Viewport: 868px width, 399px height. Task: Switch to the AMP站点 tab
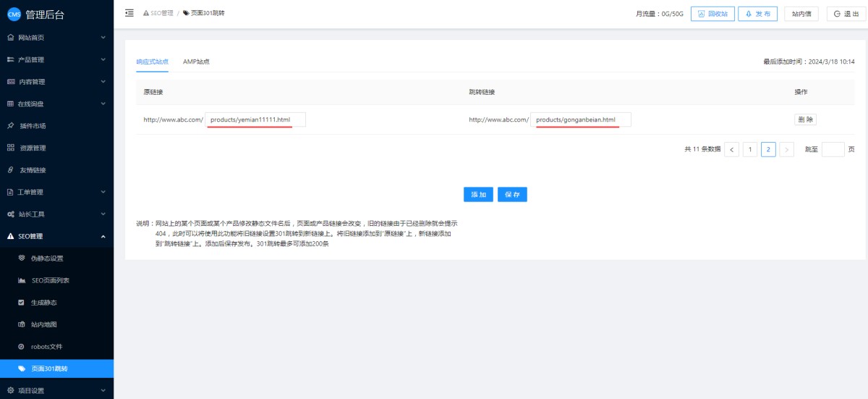pyautogui.click(x=196, y=62)
